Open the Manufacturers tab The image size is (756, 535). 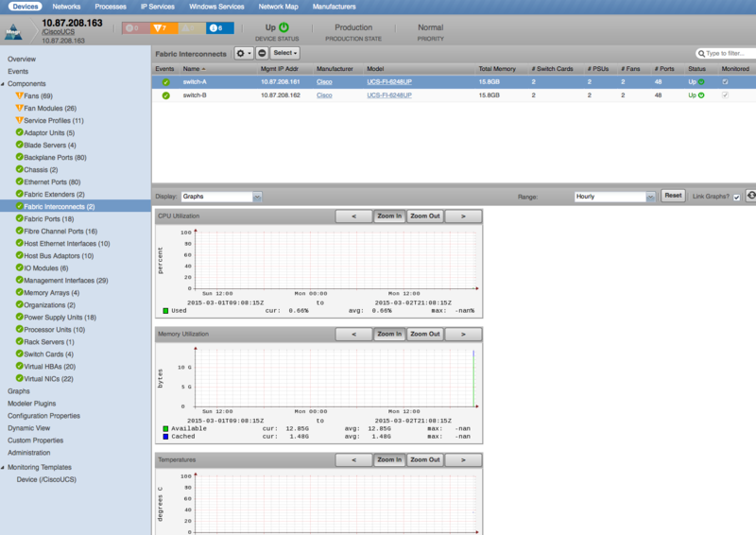tap(335, 7)
